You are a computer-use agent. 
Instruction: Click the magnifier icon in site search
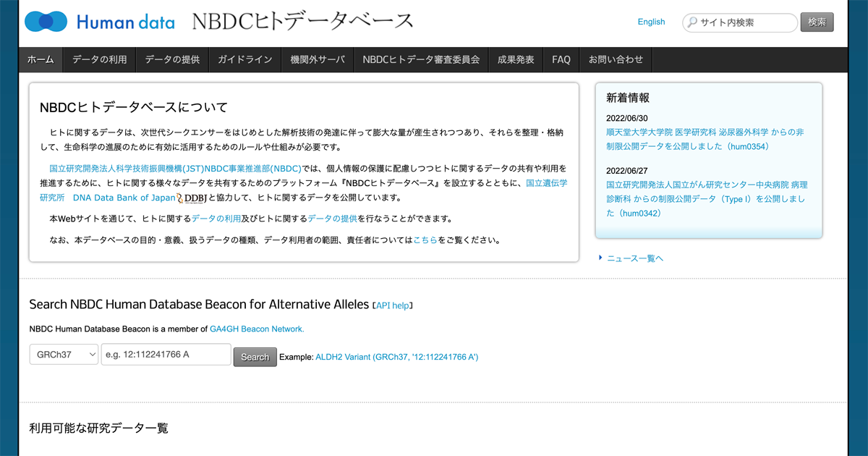pos(692,22)
